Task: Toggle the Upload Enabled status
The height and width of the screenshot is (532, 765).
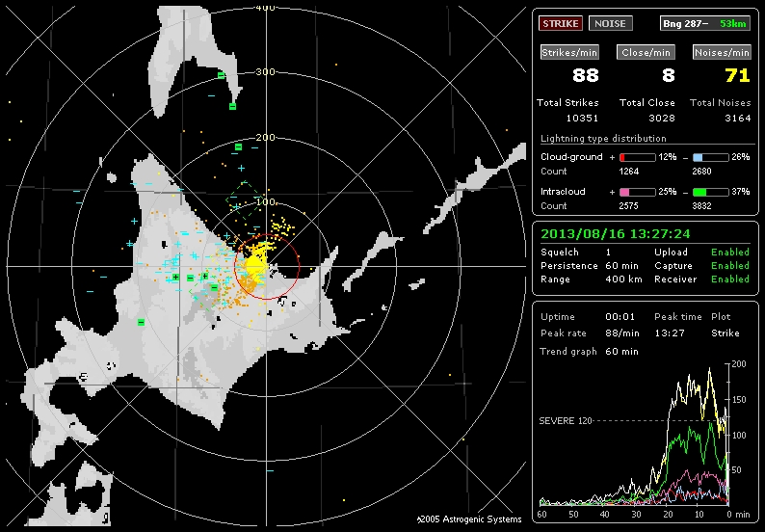Action: point(729,253)
